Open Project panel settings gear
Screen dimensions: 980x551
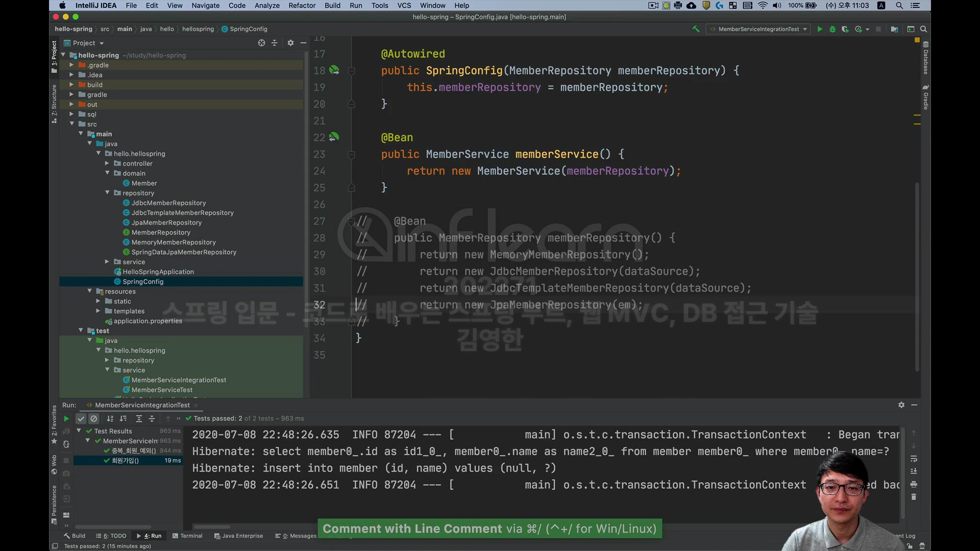coord(290,43)
